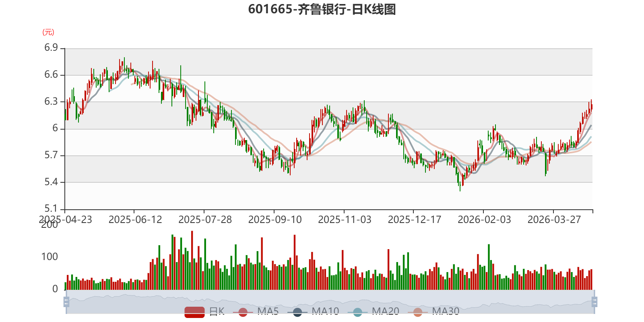Image resolution: width=644 pixels, height=322 pixels.
Task: Click the 2026-03-27 date axis label
Action: pyautogui.click(x=554, y=220)
